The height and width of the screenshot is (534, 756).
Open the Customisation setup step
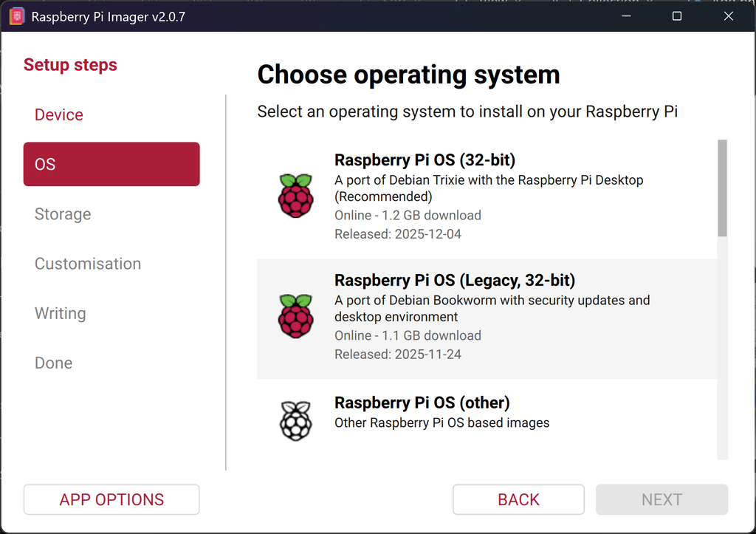tap(111, 264)
